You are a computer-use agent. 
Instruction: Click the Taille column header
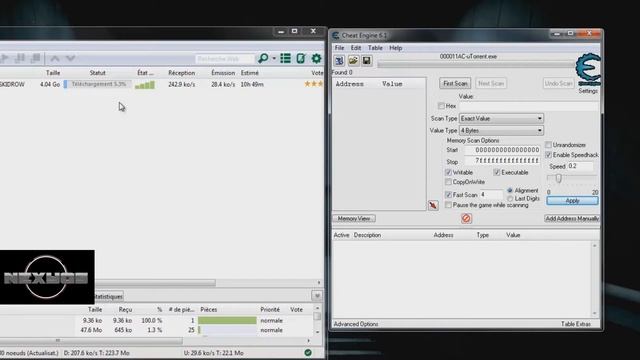[53, 73]
